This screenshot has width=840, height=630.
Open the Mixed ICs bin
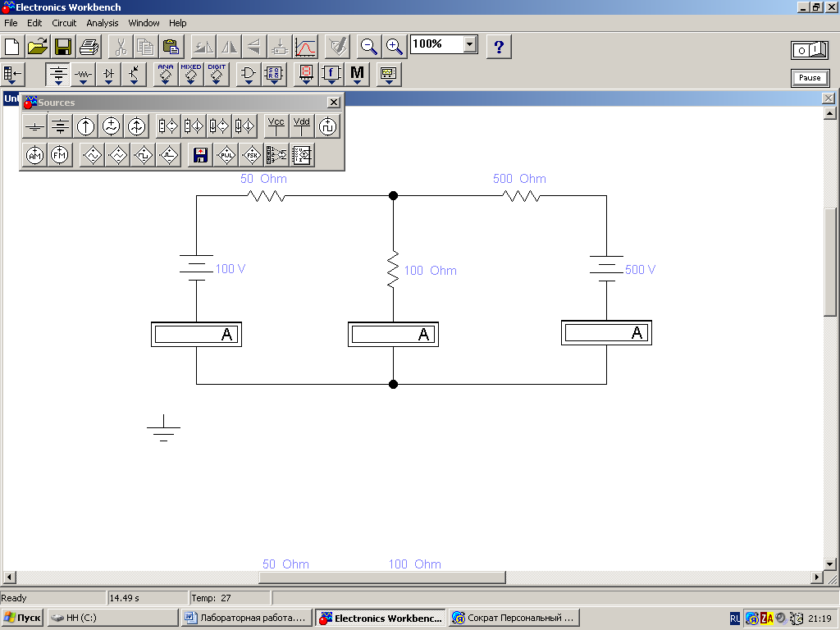click(x=190, y=75)
